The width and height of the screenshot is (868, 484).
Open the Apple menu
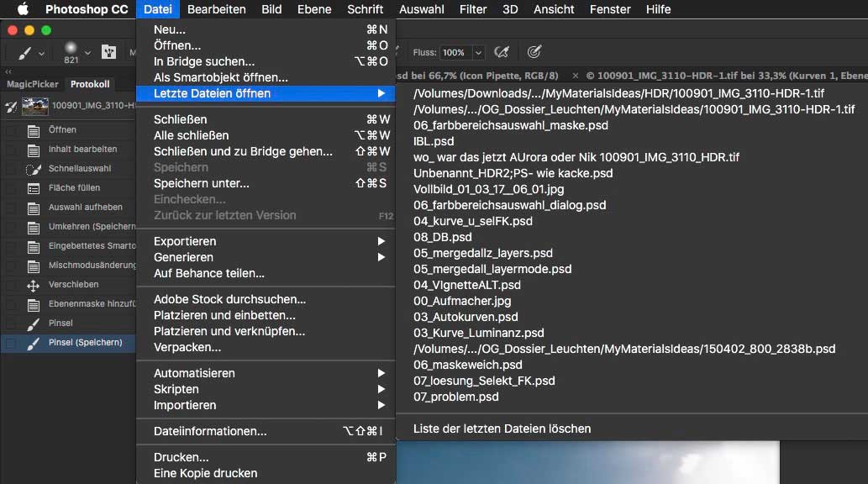point(23,9)
